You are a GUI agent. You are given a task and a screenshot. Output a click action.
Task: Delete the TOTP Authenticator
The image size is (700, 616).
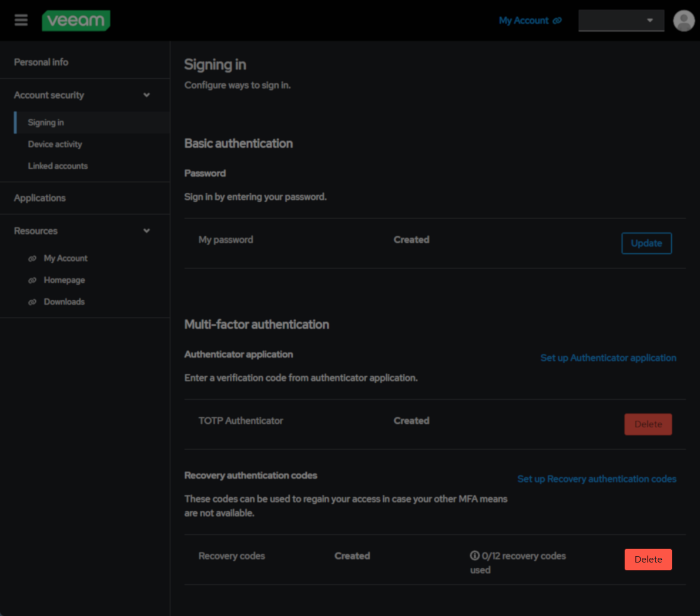tap(648, 424)
